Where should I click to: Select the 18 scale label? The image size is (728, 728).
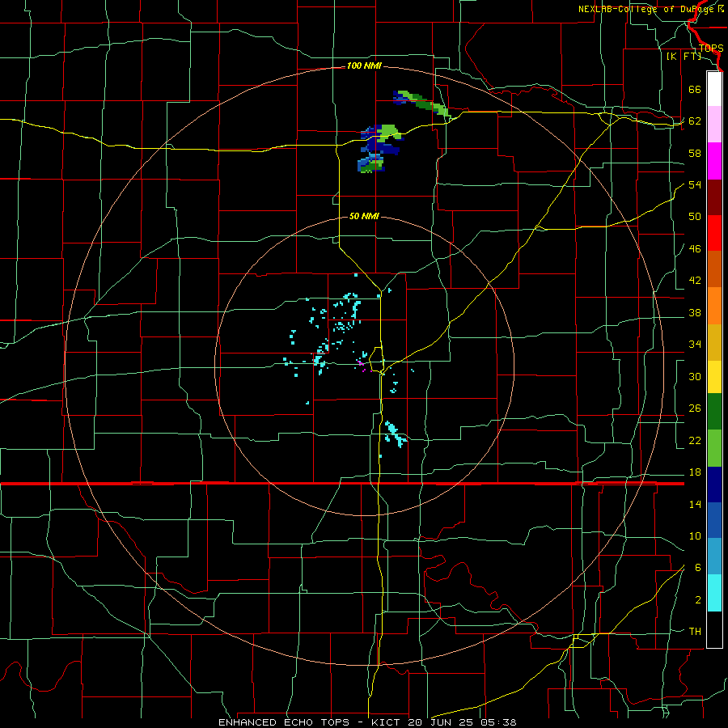(695, 472)
